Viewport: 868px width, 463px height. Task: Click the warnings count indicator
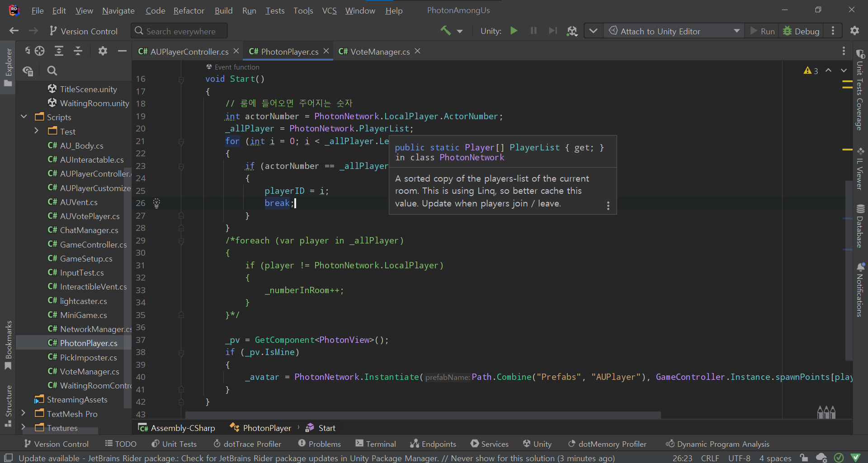(811, 70)
